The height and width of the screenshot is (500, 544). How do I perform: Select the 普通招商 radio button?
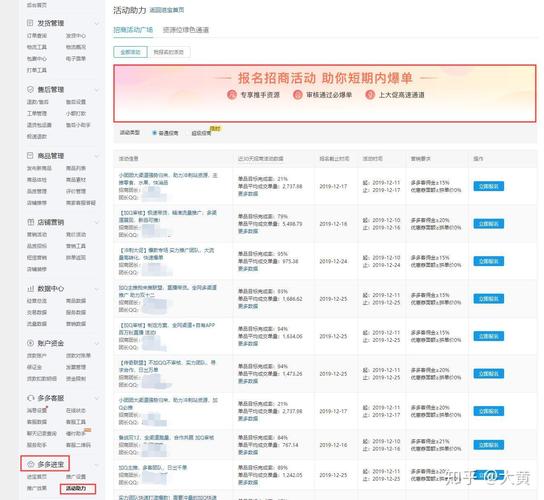pos(154,133)
